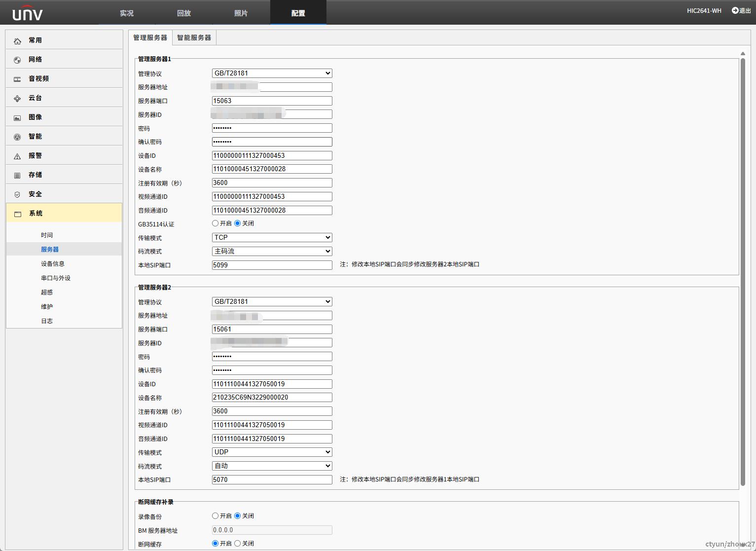756x551 pixels.
Task: Click the 退出 logout link
Action: [741, 11]
